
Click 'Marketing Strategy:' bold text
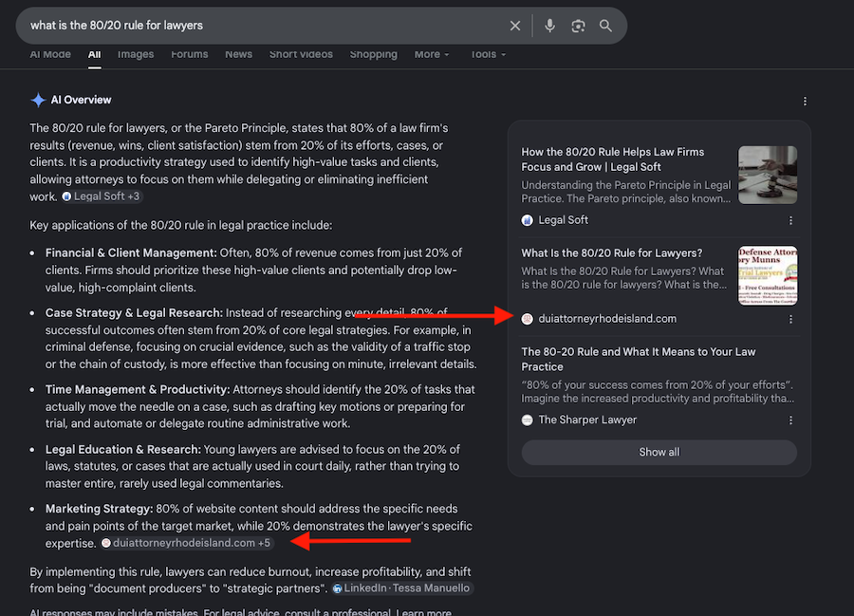coord(99,509)
